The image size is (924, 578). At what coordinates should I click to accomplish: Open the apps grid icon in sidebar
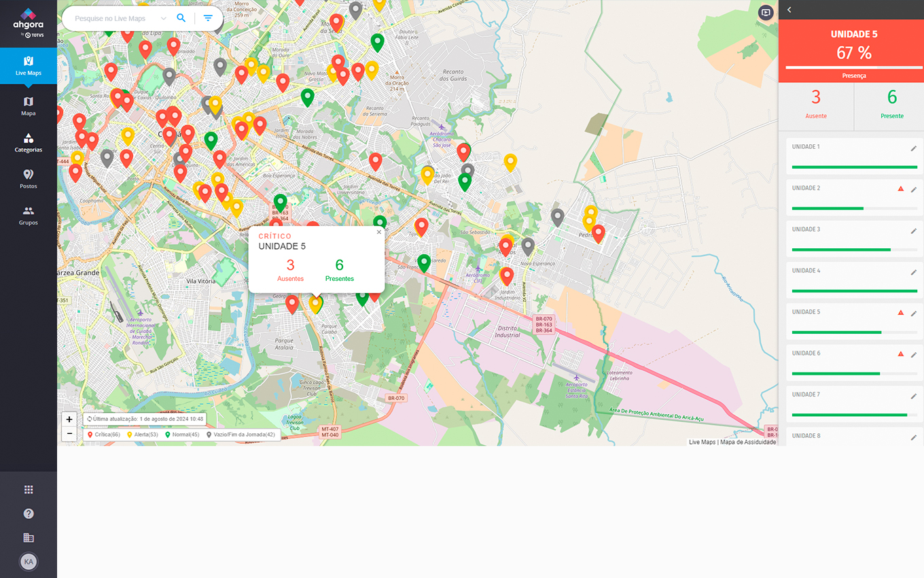pos(29,490)
